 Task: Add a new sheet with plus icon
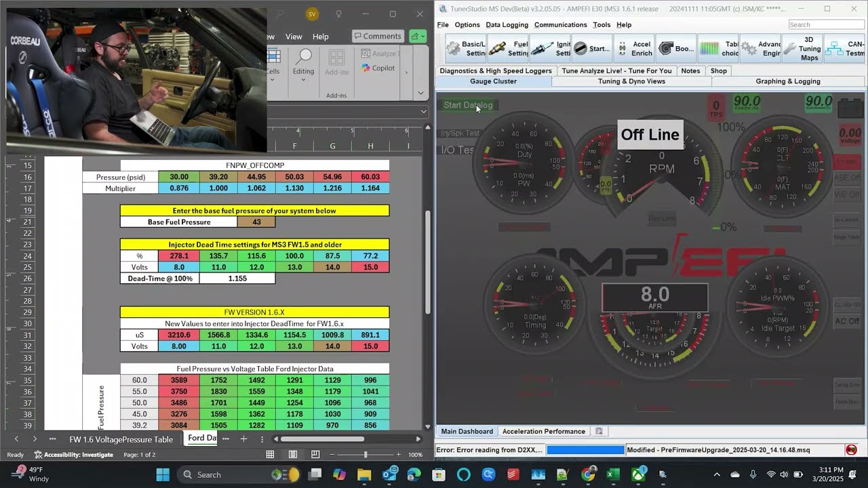(x=243, y=439)
